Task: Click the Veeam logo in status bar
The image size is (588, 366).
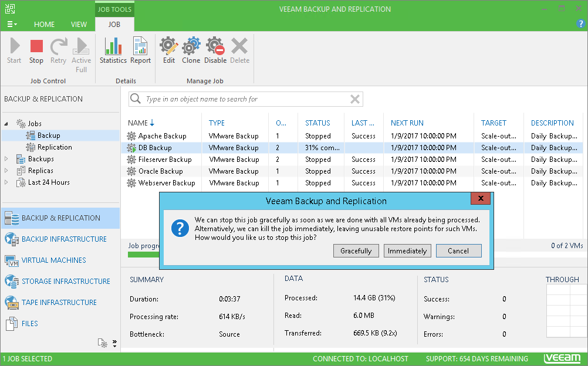Action: [x=562, y=358]
